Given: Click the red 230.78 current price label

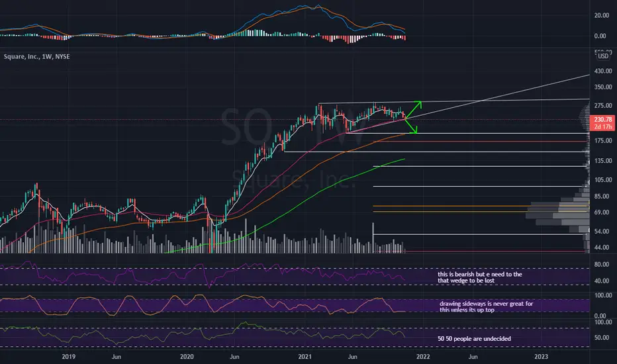Looking at the screenshot, I should pyautogui.click(x=603, y=119).
